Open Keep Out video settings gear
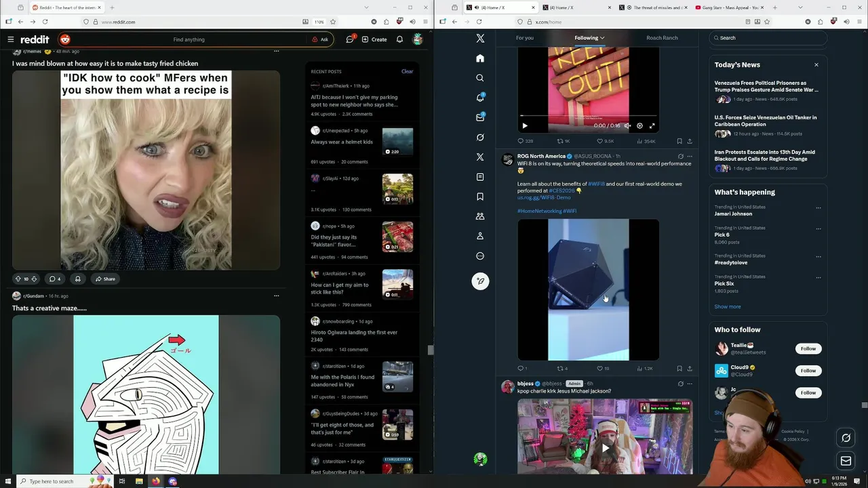This screenshot has height=488, width=868. point(639,125)
